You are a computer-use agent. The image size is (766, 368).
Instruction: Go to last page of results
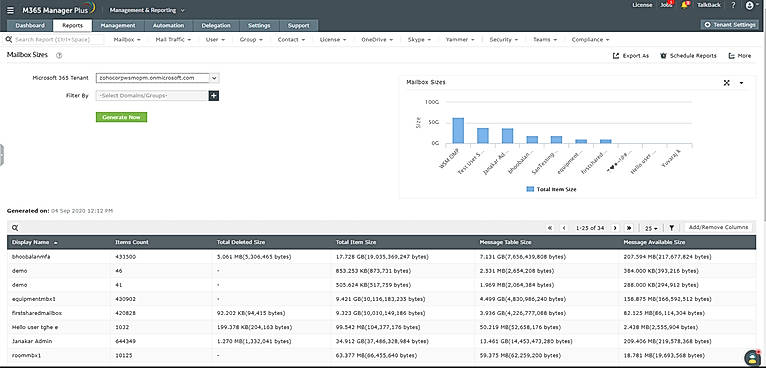pos(629,228)
